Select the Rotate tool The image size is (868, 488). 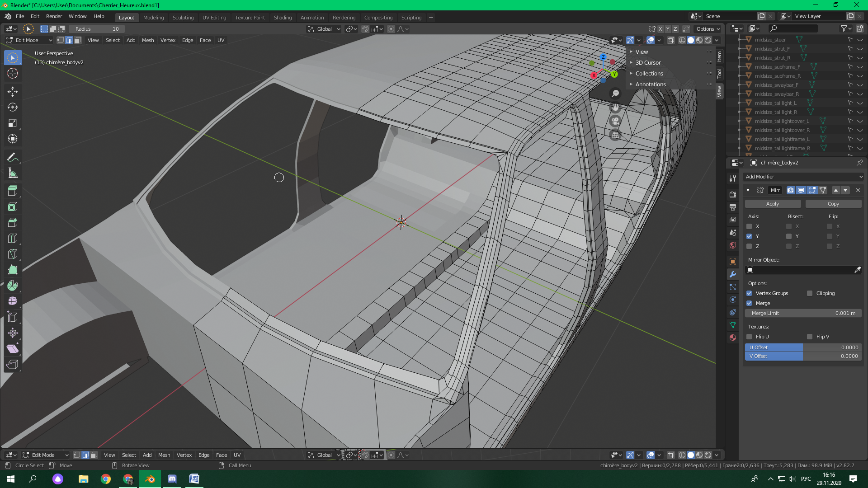(x=13, y=108)
